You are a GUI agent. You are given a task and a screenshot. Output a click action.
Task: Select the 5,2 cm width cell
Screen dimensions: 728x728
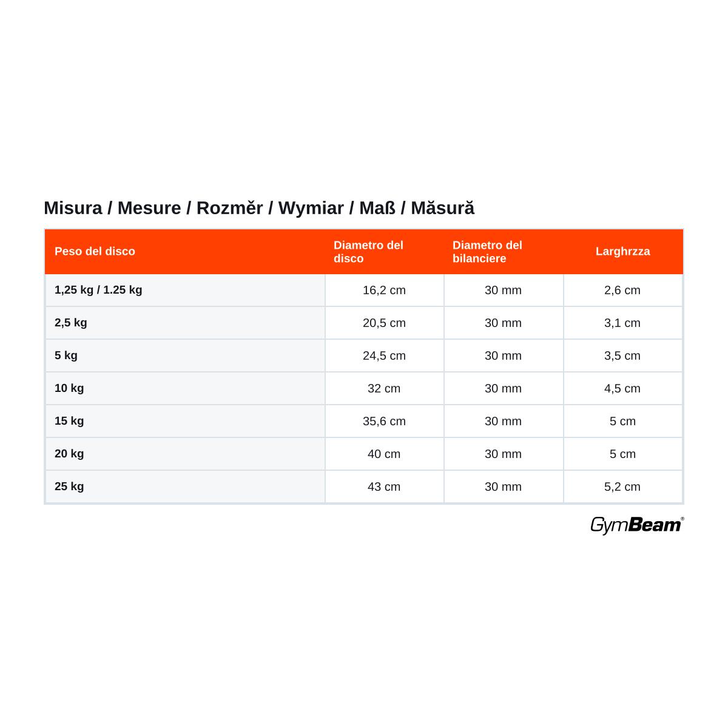pos(622,487)
